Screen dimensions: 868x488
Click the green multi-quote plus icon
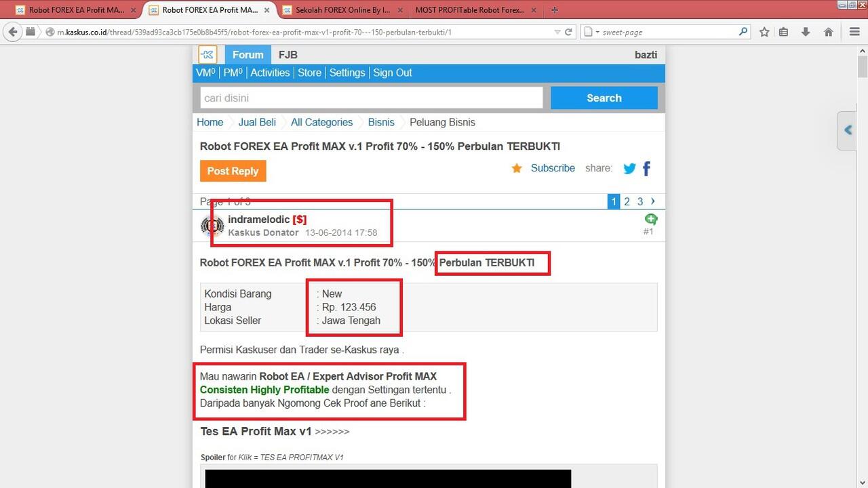pyautogui.click(x=650, y=219)
